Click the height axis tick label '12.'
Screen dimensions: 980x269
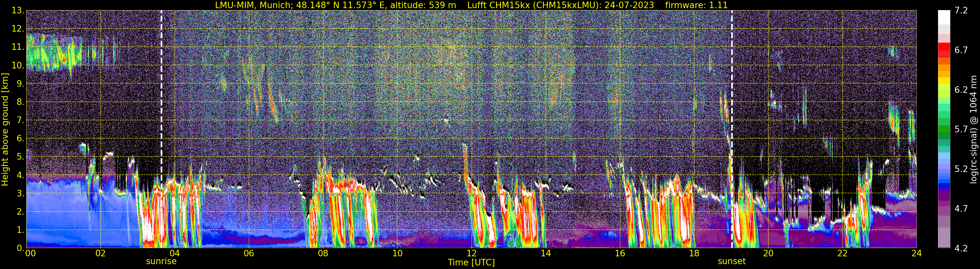coord(18,29)
